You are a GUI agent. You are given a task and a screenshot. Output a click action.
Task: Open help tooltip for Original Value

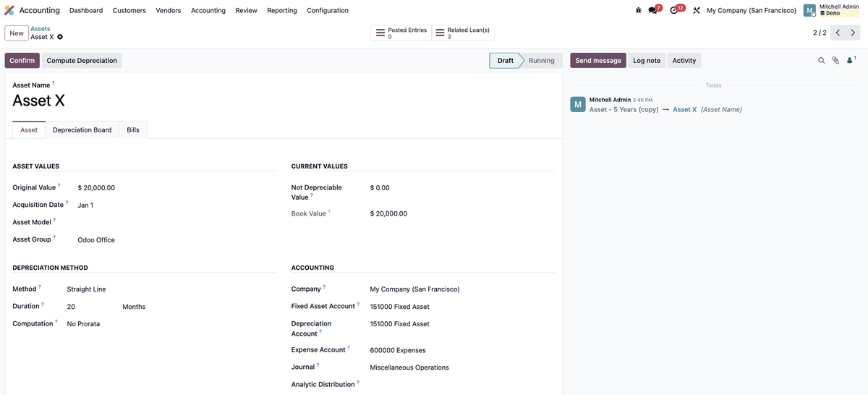point(59,186)
